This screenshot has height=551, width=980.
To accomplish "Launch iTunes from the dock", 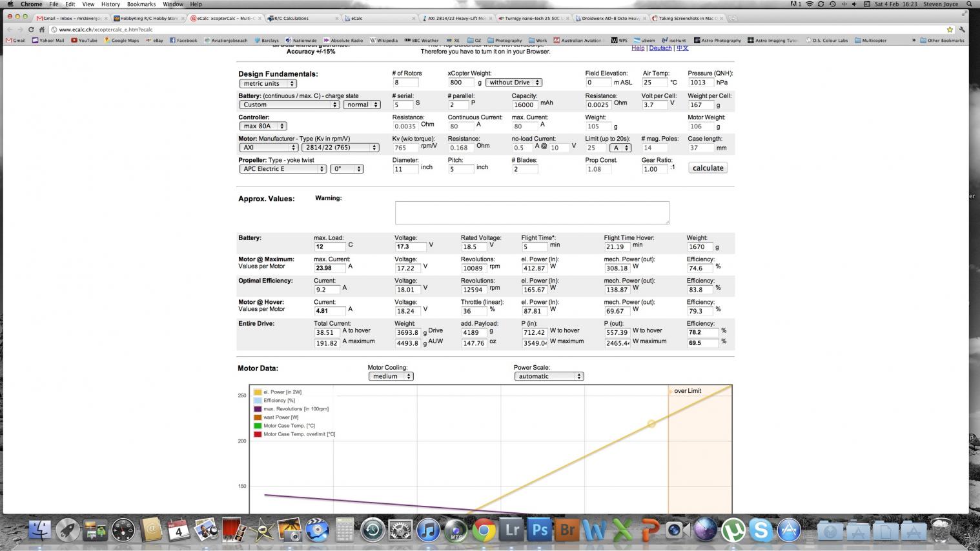I will point(428,530).
